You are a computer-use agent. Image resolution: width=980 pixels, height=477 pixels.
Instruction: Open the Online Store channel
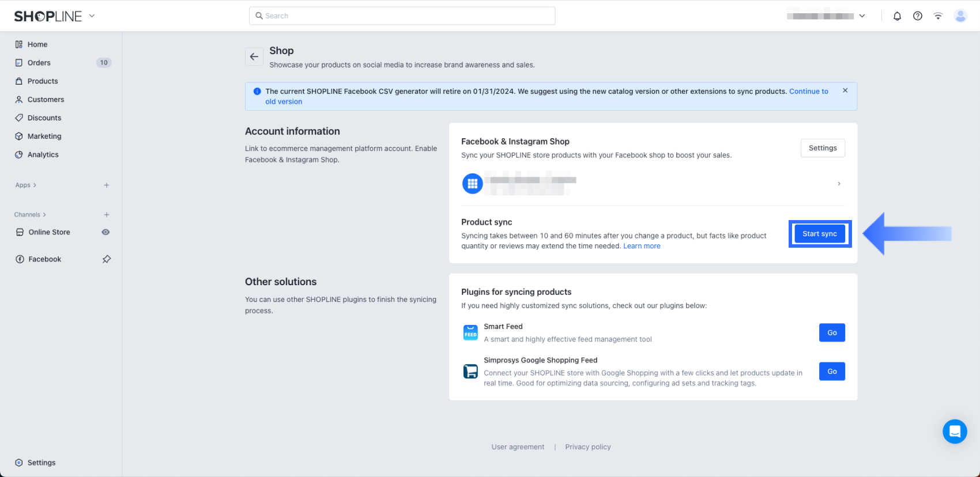[50, 232]
